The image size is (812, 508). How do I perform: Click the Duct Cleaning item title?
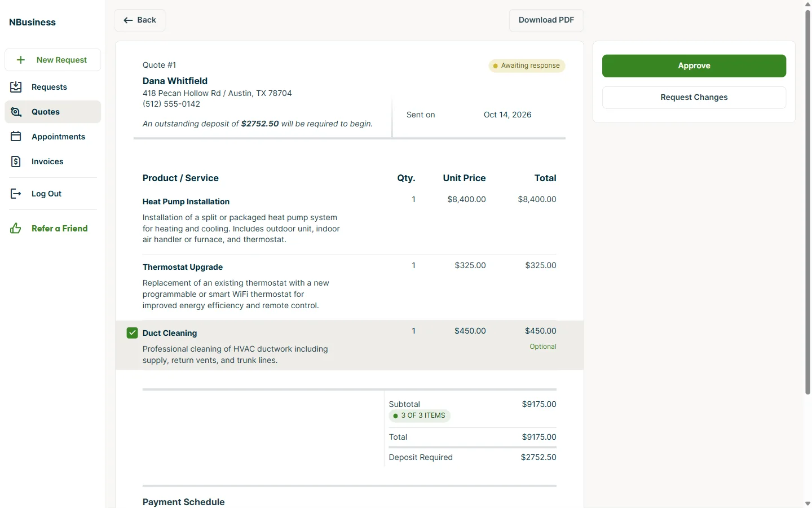[x=170, y=333]
